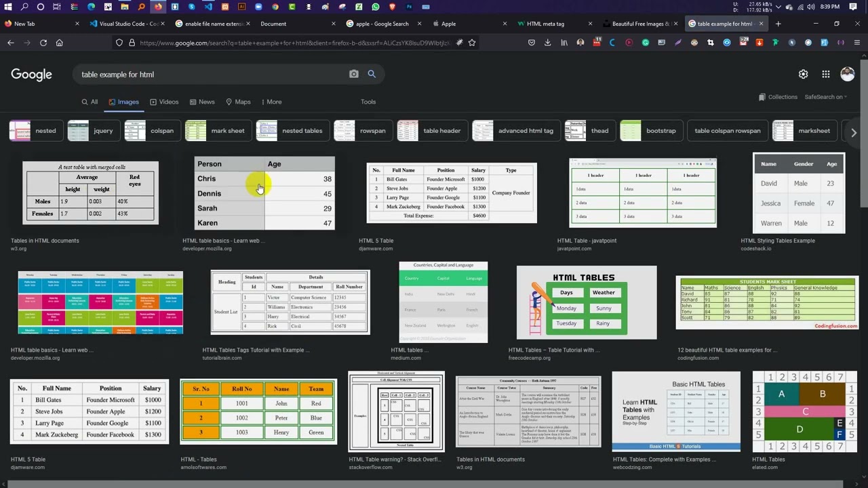The height and width of the screenshot is (488, 868).
Task: Click the freecodecamp.org source label
Action: coord(530,358)
